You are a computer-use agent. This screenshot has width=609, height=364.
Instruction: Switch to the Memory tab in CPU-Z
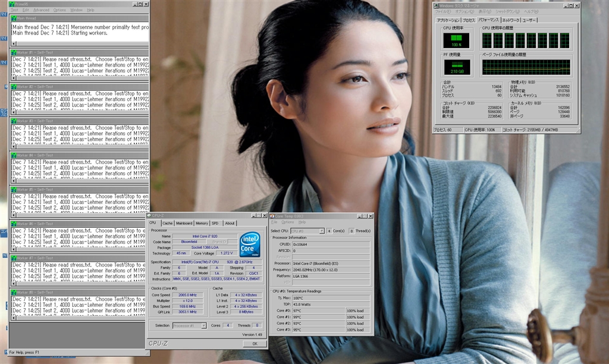202,223
